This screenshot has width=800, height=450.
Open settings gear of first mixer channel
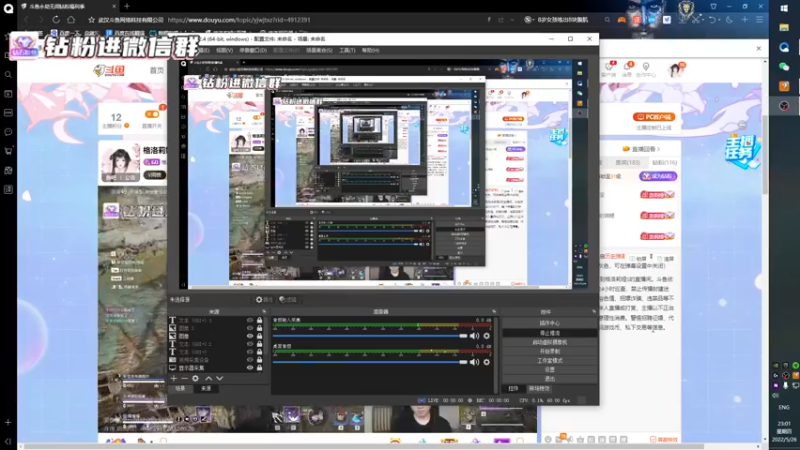click(x=487, y=336)
